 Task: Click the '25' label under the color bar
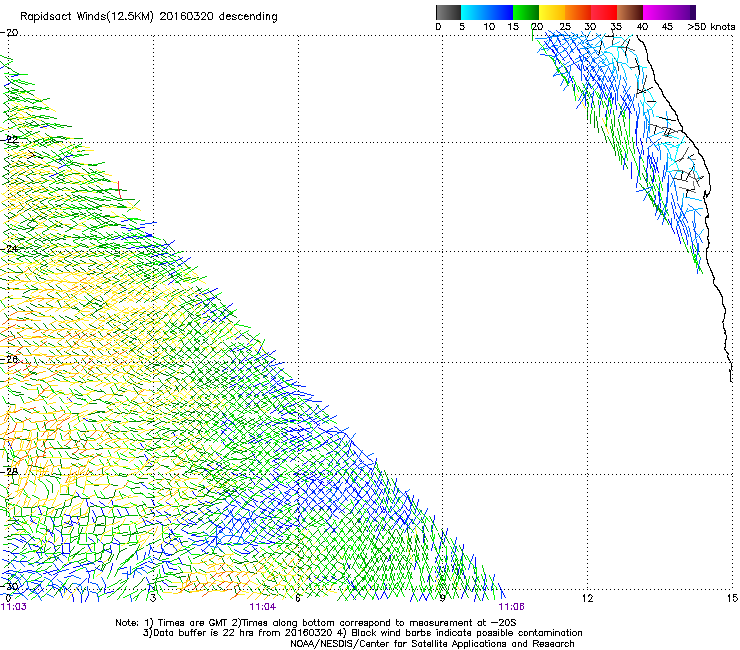[565, 27]
